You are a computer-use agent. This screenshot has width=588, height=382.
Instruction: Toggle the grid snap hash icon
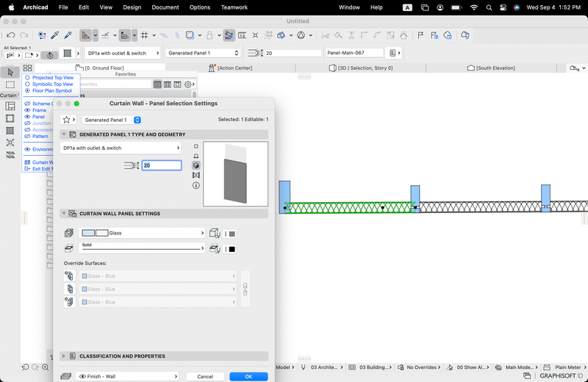[x=144, y=35]
